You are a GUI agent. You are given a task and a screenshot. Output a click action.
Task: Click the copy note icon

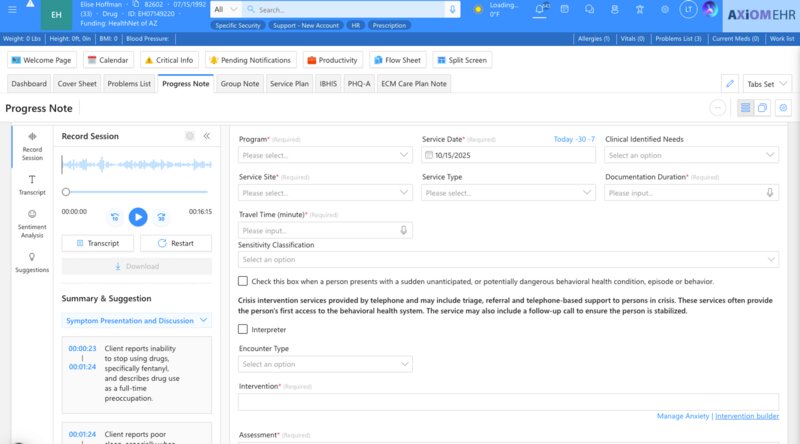(x=762, y=108)
